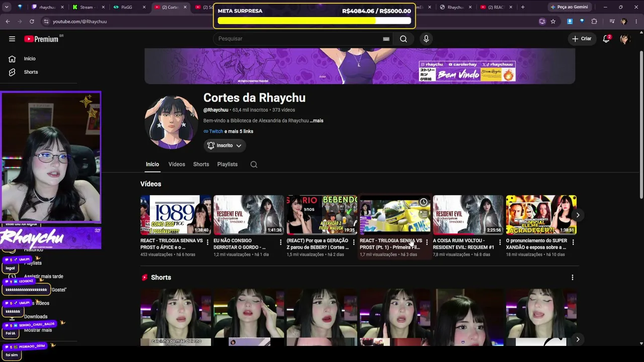Viewport: 644px width, 362px height.
Task: Open the browser extensions puzzle icon
Action: pos(594,22)
